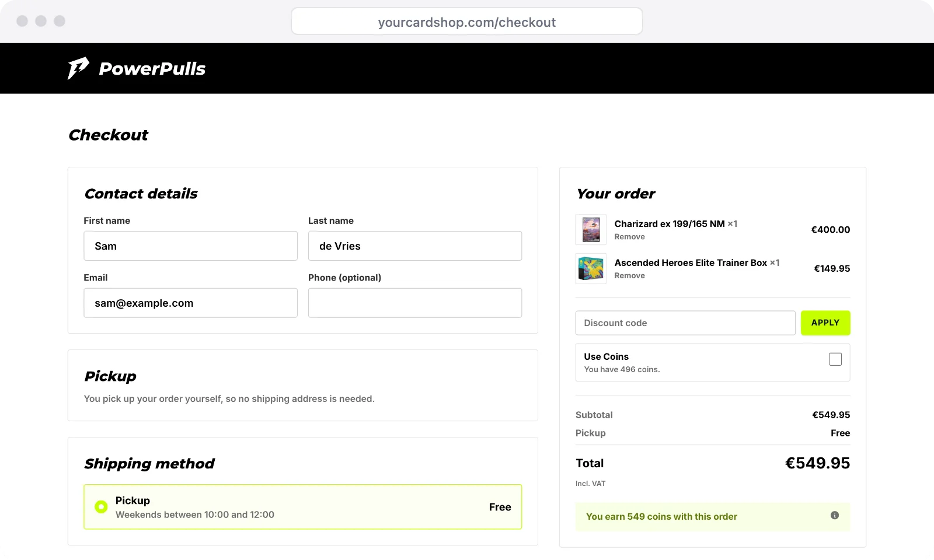Click the Discount code input box

[685, 323]
